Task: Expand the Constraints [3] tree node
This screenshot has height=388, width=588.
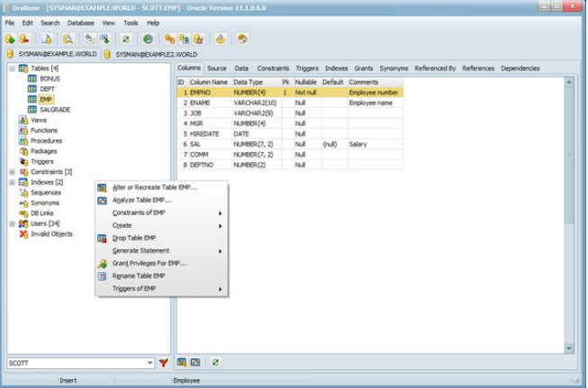Action: click(x=12, y=172)
